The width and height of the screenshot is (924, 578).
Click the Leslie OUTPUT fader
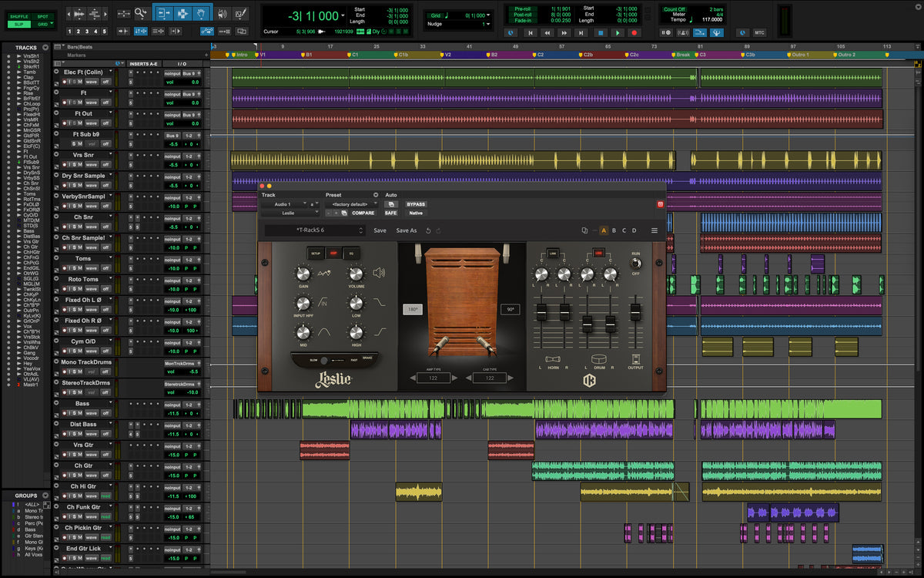(635, 312)
